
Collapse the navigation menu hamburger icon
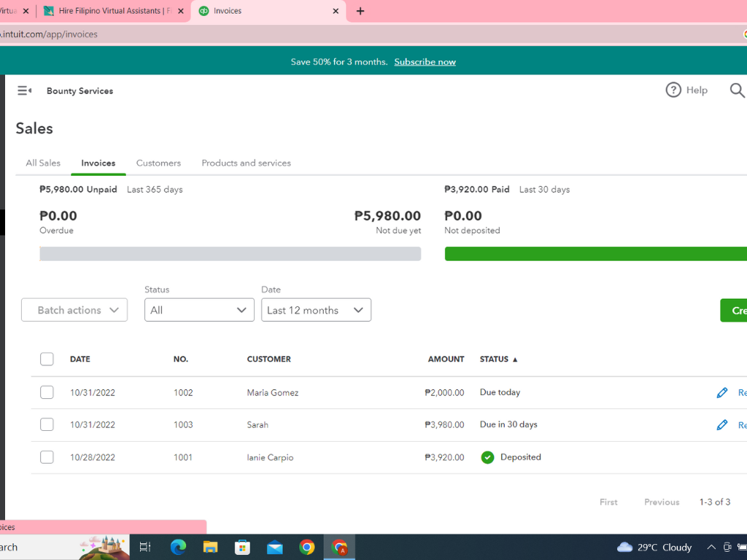(24, 90)
